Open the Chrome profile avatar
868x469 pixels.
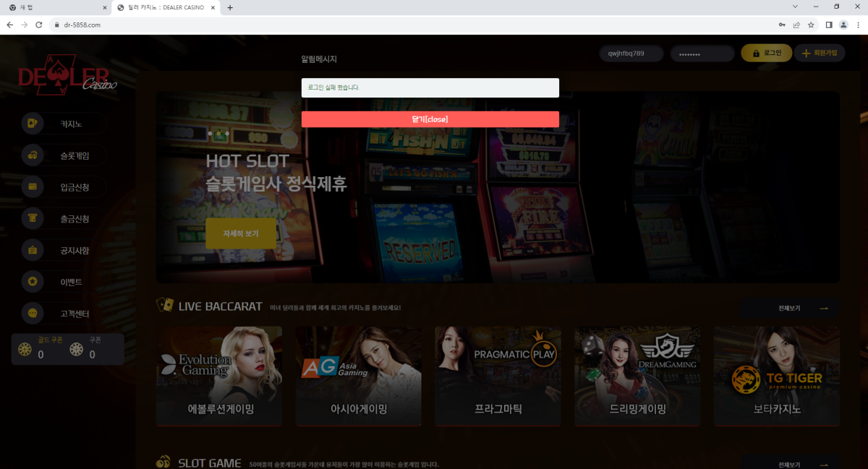[x=843, y=25]
